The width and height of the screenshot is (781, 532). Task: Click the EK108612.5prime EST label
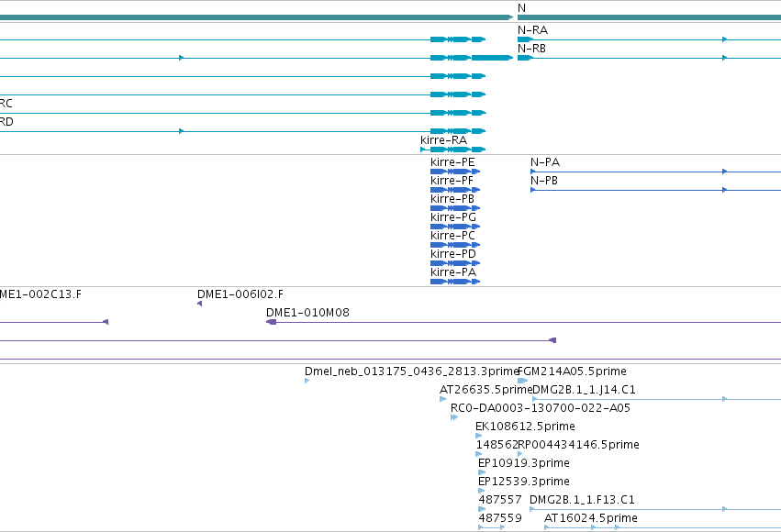coord(525,427)
